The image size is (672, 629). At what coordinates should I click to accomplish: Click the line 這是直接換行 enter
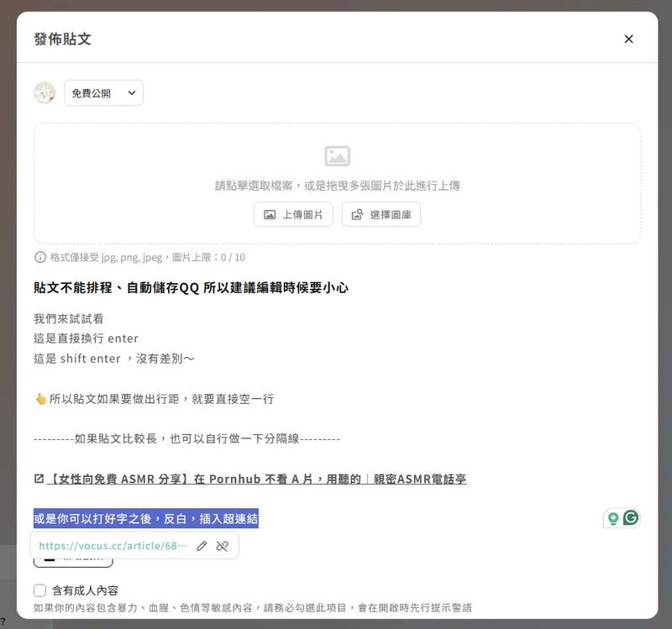click(86, 338)
